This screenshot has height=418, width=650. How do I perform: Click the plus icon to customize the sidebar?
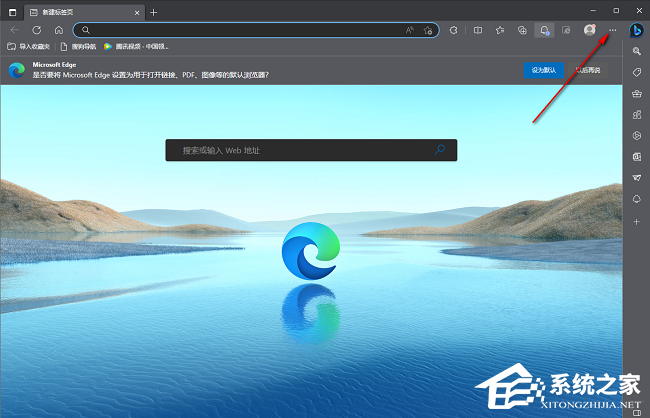tap(636, 221)
